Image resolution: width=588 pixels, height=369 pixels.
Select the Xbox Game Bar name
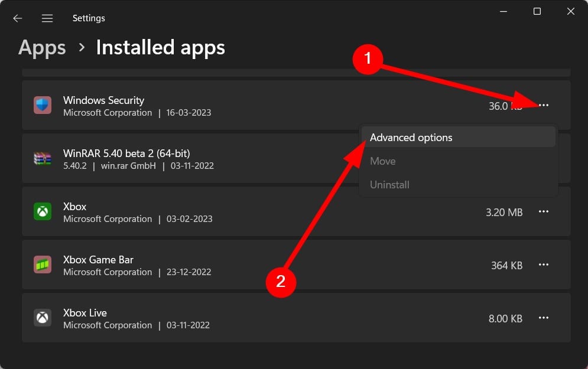click(x=98, y=260)
